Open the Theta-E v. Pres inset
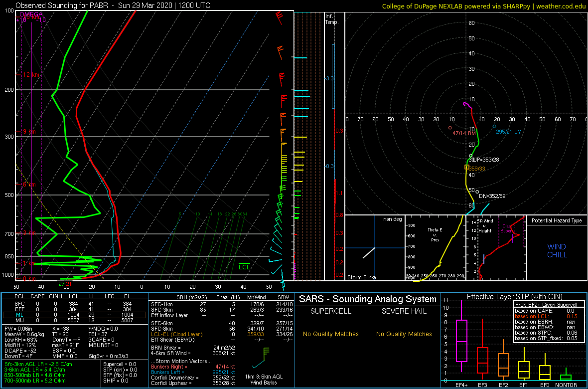The width and height of the screenshot is (588, 389). (x=435, y=248)
